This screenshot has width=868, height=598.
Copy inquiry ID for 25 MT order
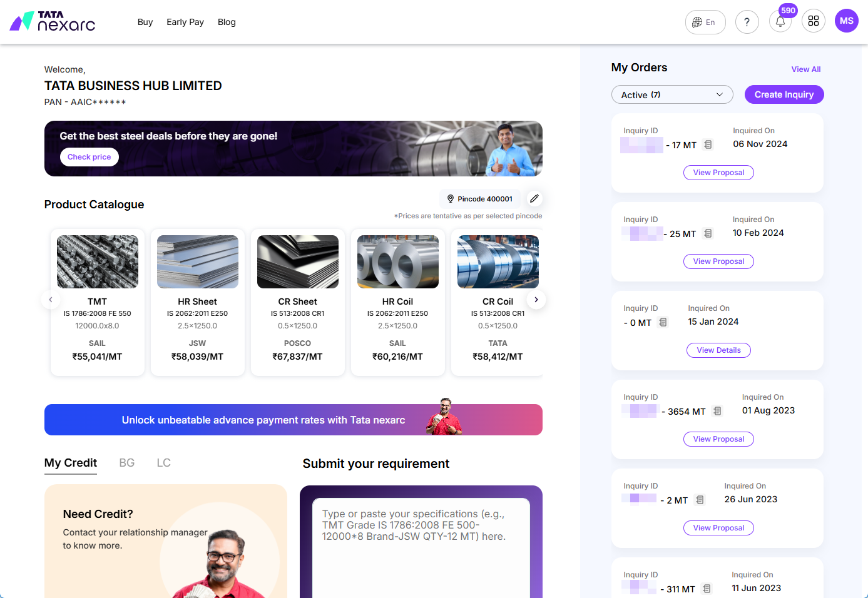[x=708, y=233]
